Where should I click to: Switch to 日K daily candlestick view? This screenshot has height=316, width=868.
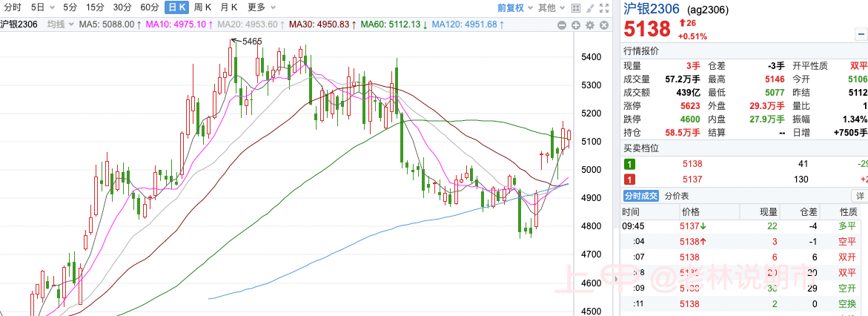point(176,7)
